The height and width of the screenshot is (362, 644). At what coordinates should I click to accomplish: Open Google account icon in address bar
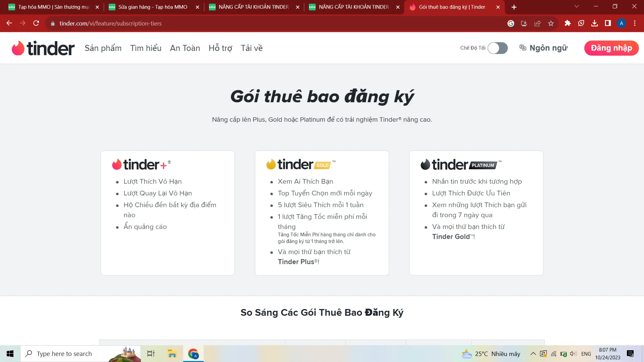tap(511, 23)
